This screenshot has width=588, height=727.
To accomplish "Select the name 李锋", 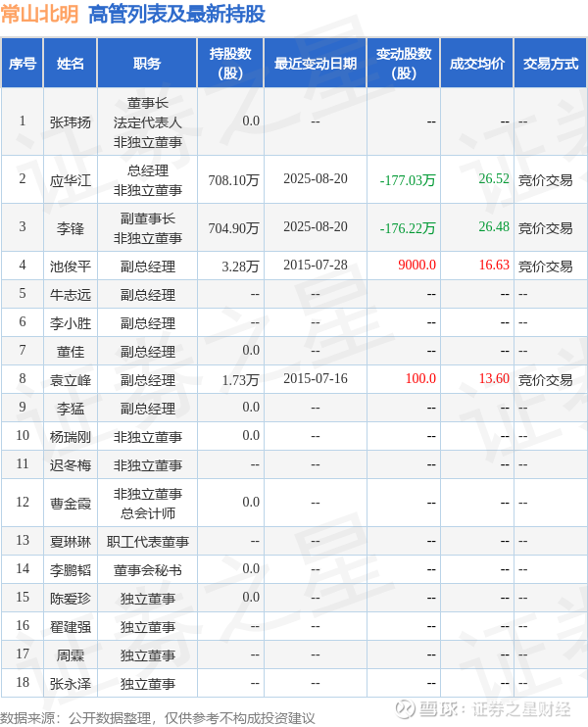I will [x=71, y=228].
